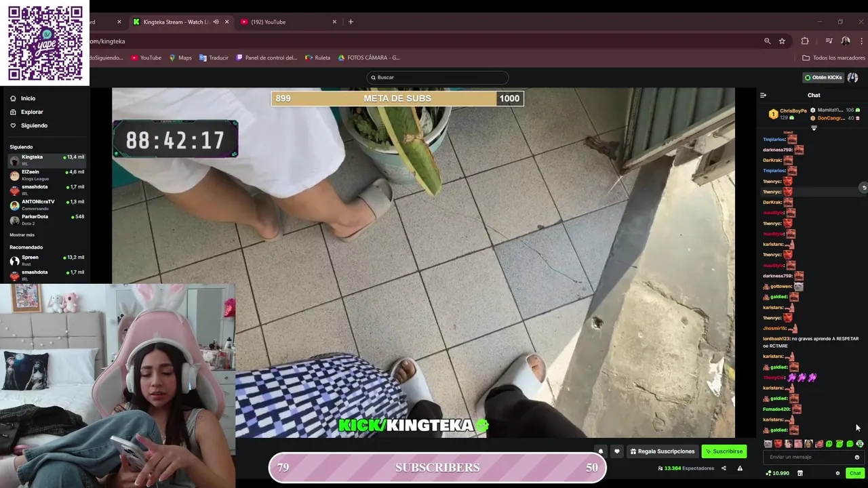Expand the chat leaderboard arrow
Screen dimensions: 868x488
[814, 128]
